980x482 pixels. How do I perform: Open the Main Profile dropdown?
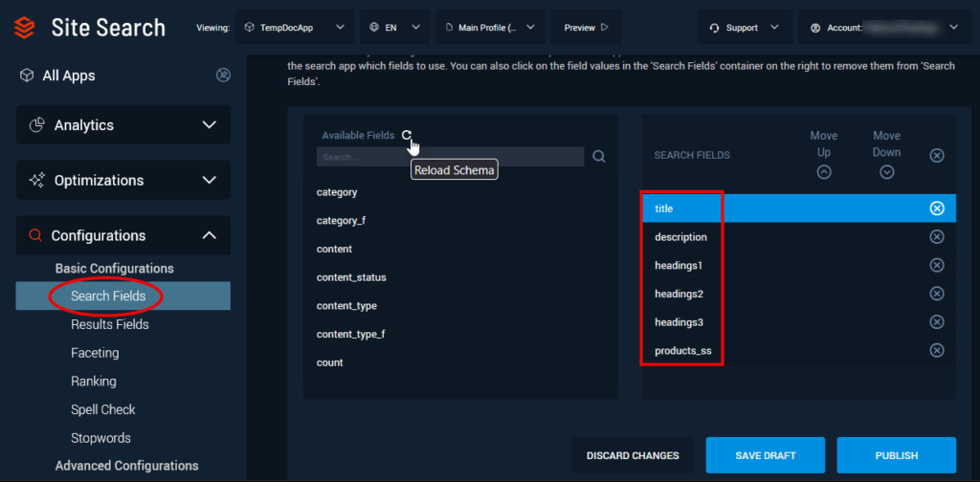491,28
